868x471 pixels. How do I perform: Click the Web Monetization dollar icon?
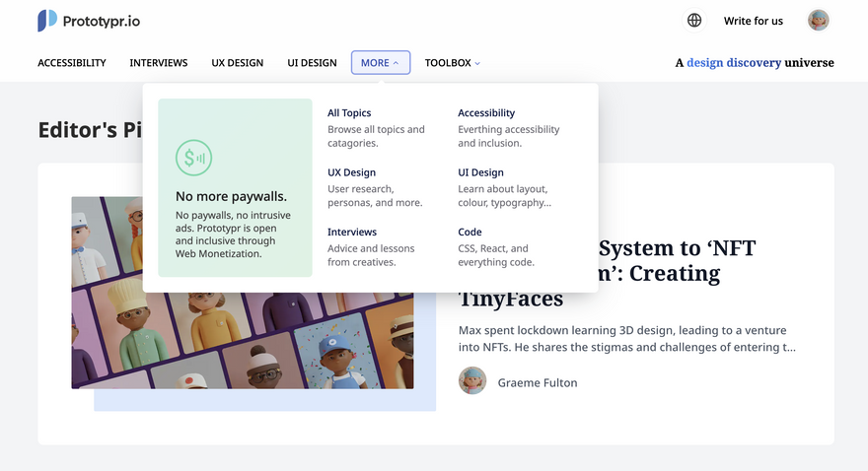pos(193,157)
